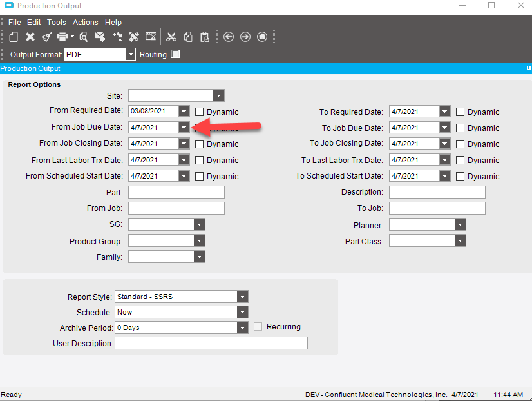Click the User Description text box
This screenshot has width=532, height=401.
211,343
